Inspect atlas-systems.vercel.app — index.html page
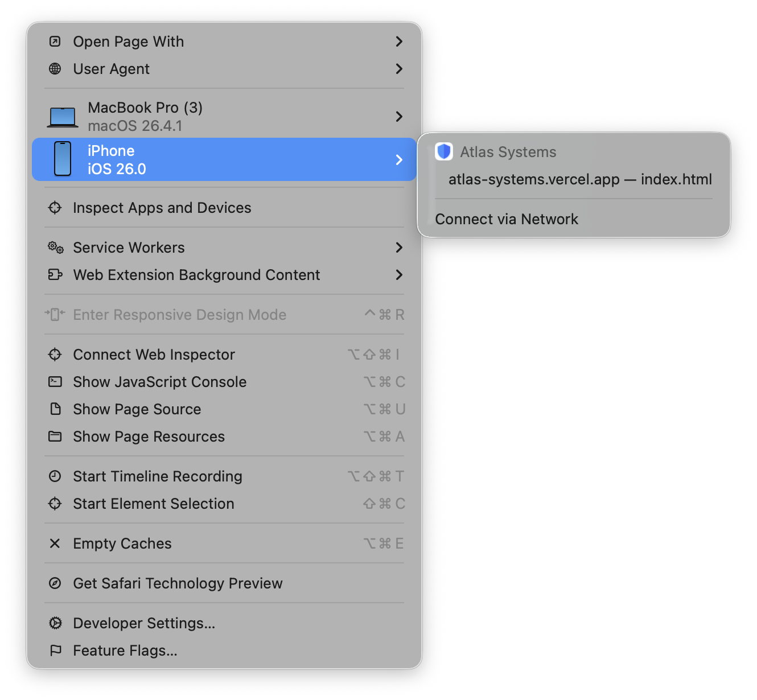 [574, 179]
